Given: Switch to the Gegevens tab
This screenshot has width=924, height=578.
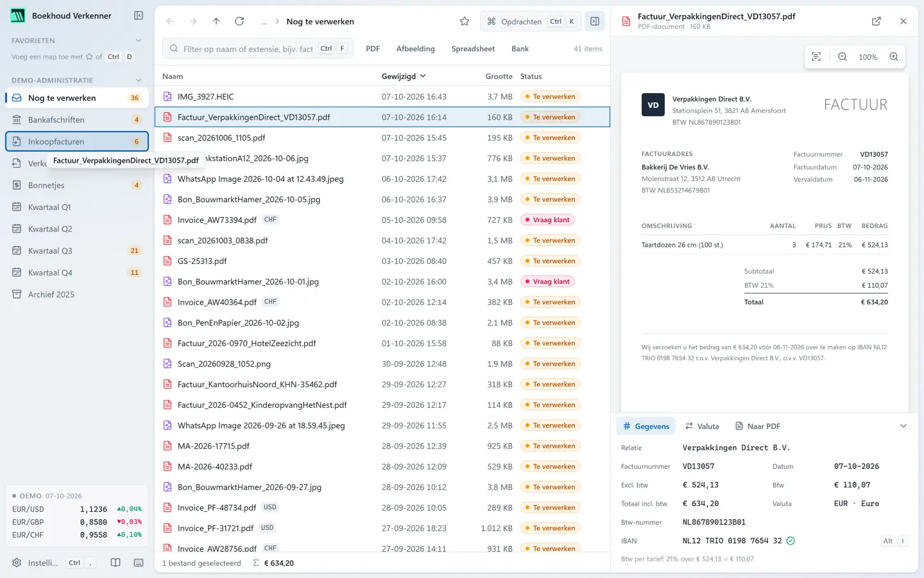Looking at the screenshot, I should click(x=646, y=426).
